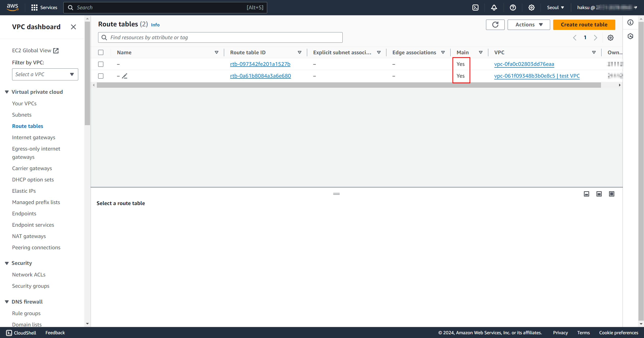The height and width of the screenshot is (338, 644).
Task: Edit name of second route table
Action: (x=125, y=76)
